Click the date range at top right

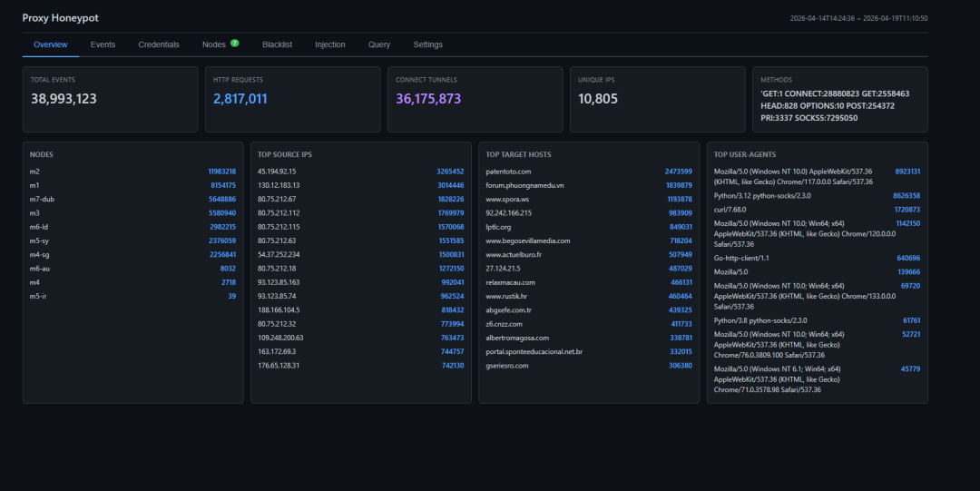858,18
